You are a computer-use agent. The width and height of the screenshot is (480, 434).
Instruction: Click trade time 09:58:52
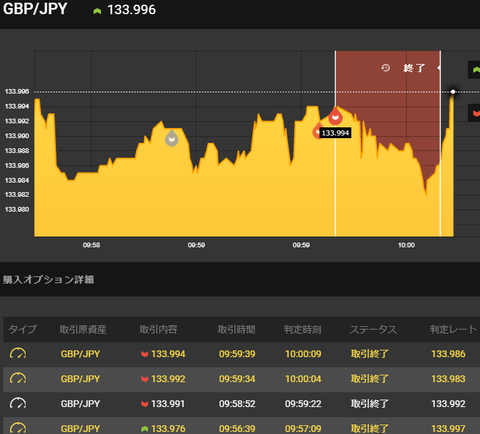pyautogui.click(x=237, y=404)
